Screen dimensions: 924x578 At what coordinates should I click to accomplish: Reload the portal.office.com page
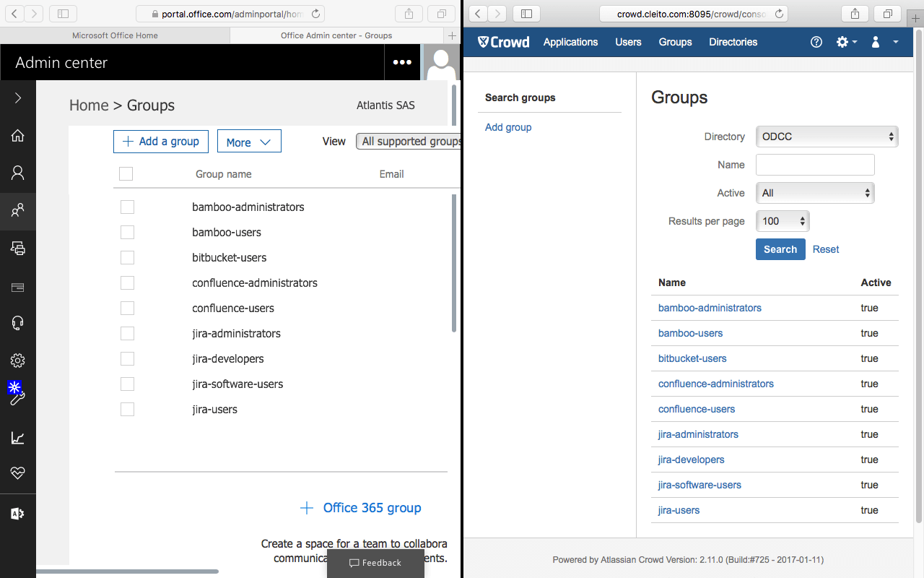pyautogui.click(x=315, y=14)
